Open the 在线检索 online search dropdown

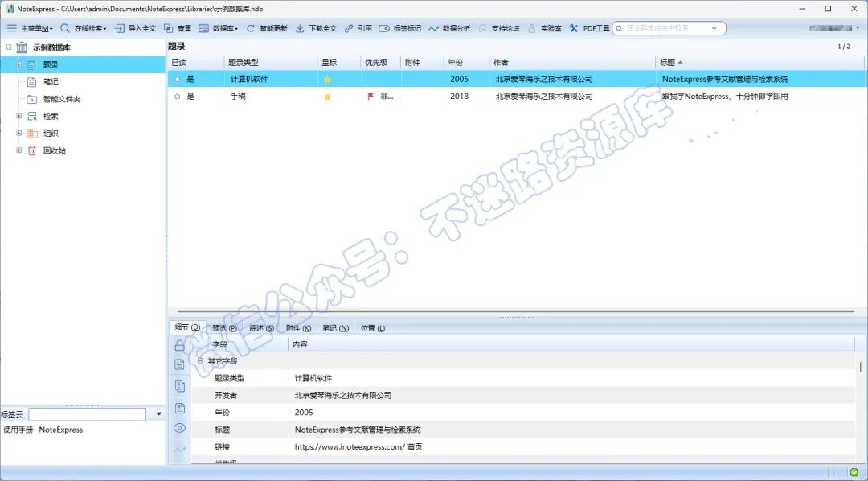[x=84, y=28]
